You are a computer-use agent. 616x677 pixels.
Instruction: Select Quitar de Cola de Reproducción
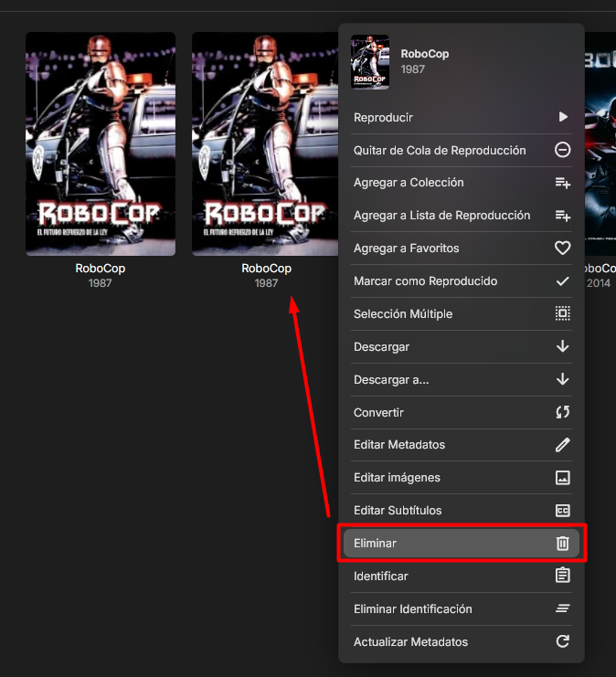pyautogui.click(x=462, y=150)
